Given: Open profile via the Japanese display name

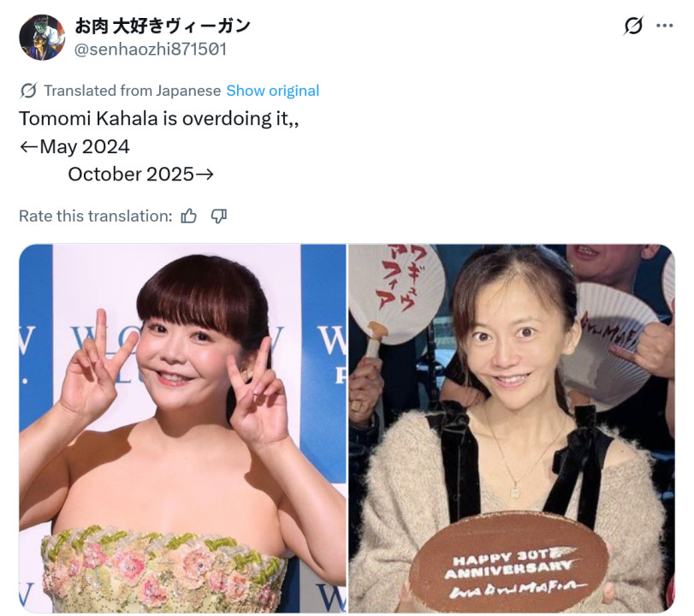Looking at the screenshot, I should pos(163,27).
